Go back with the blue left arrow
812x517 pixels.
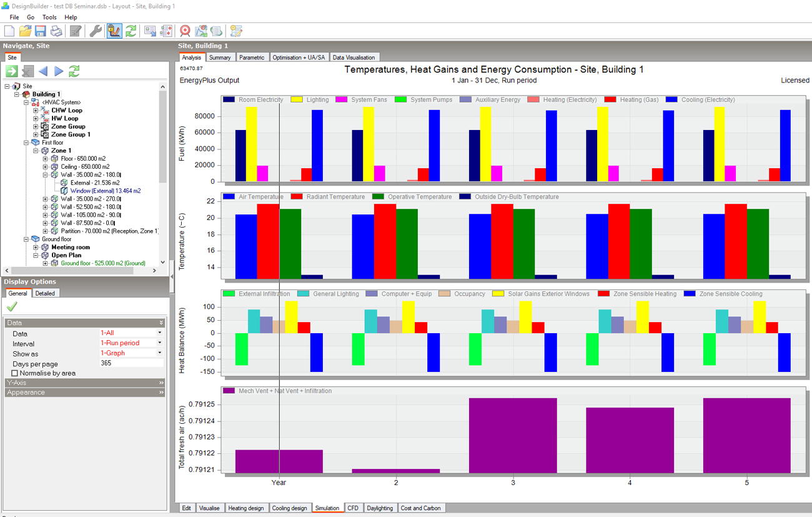tap(43, 71)
